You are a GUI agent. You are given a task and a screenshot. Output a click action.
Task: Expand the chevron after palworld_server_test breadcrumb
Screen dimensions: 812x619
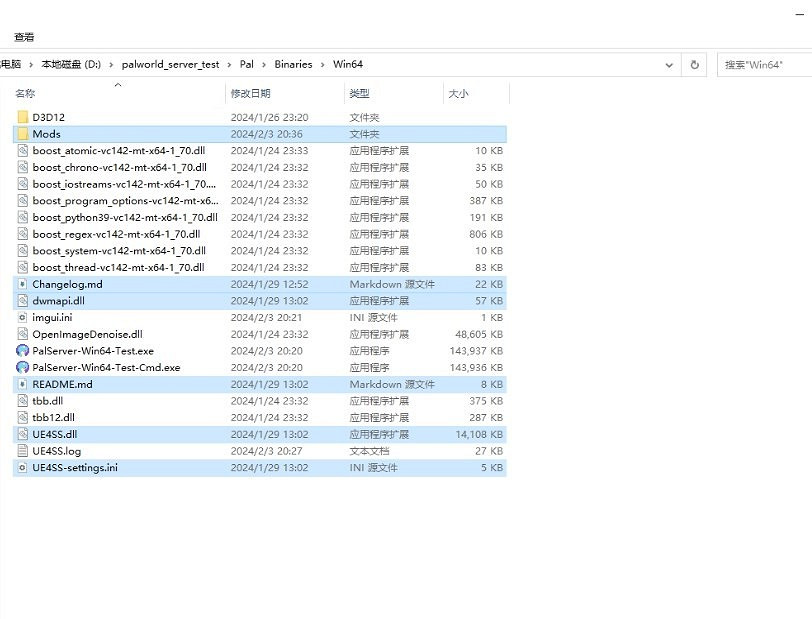(229, 65)
